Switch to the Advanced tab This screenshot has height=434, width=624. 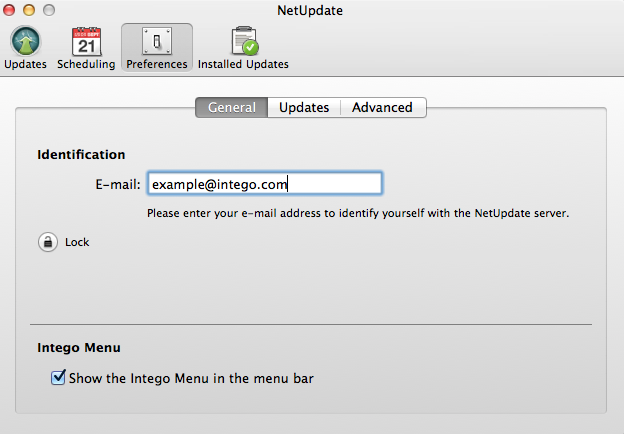(x=382, y=107)
